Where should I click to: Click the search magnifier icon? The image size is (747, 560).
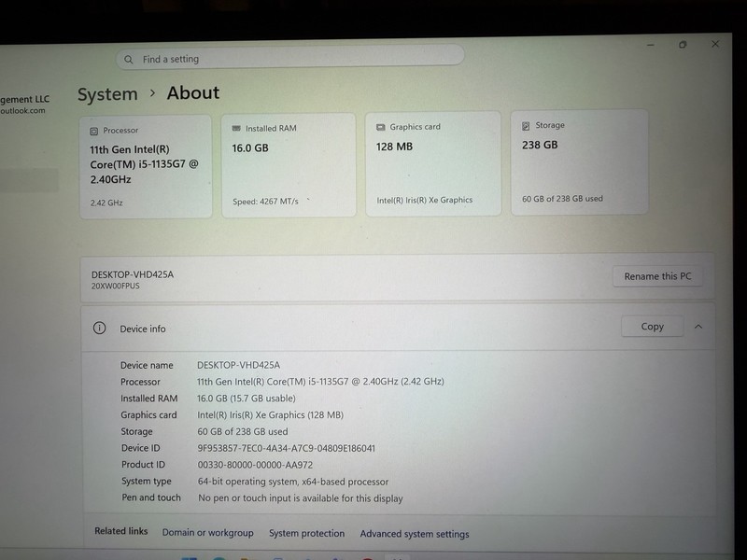pos(128,60)
